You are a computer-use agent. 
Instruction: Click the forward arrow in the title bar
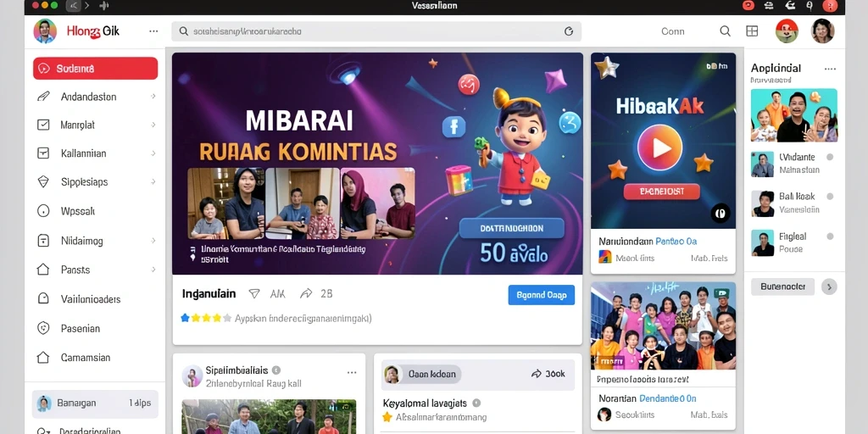[x=87, y=6]
